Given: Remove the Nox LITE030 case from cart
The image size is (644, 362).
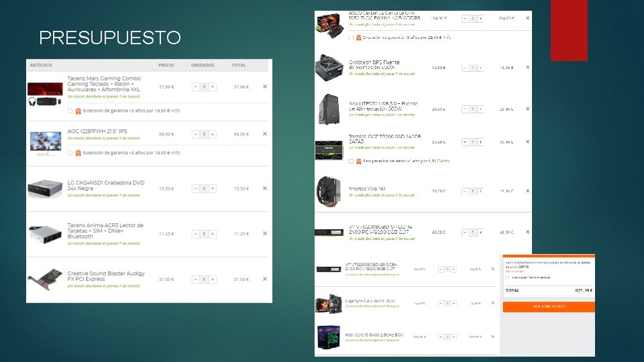Looking at the screenshot, I should [x=528, y=109].
